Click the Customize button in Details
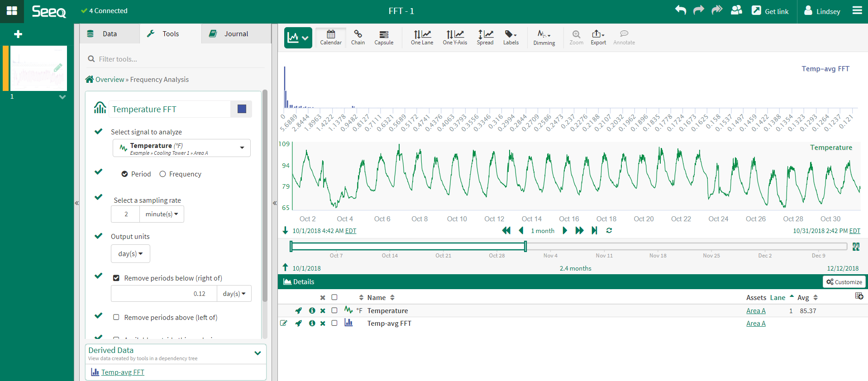 click(844, 282)
